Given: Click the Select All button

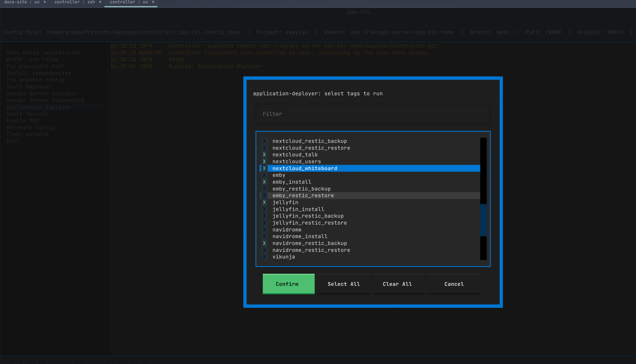Looking at the screenshot, I should click(x=344, y=284).
